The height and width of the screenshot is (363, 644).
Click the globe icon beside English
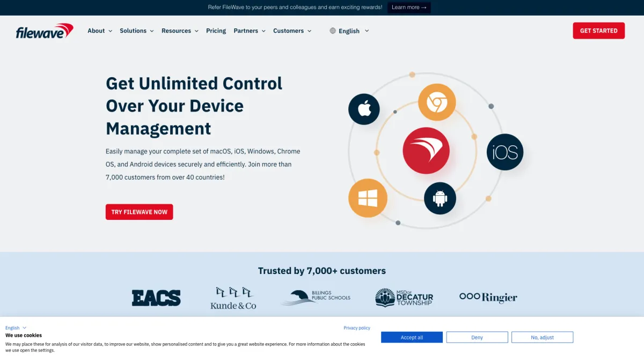(333, 31)
